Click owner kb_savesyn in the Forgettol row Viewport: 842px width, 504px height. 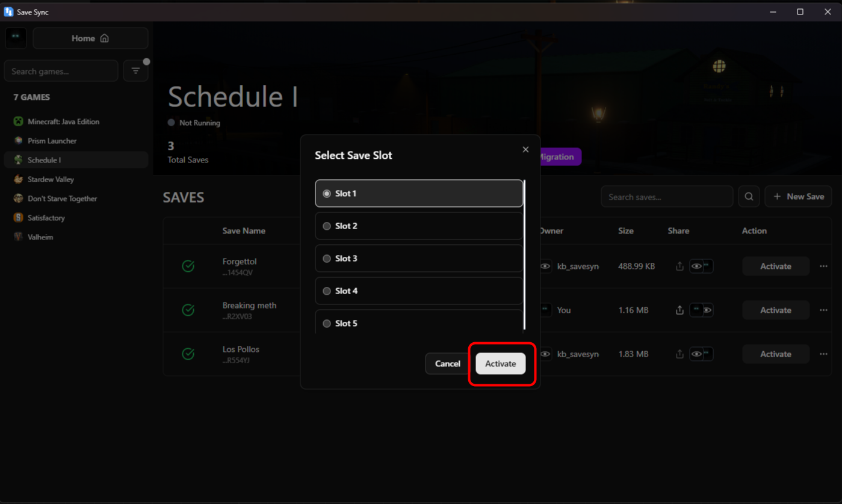pos(578,266)
